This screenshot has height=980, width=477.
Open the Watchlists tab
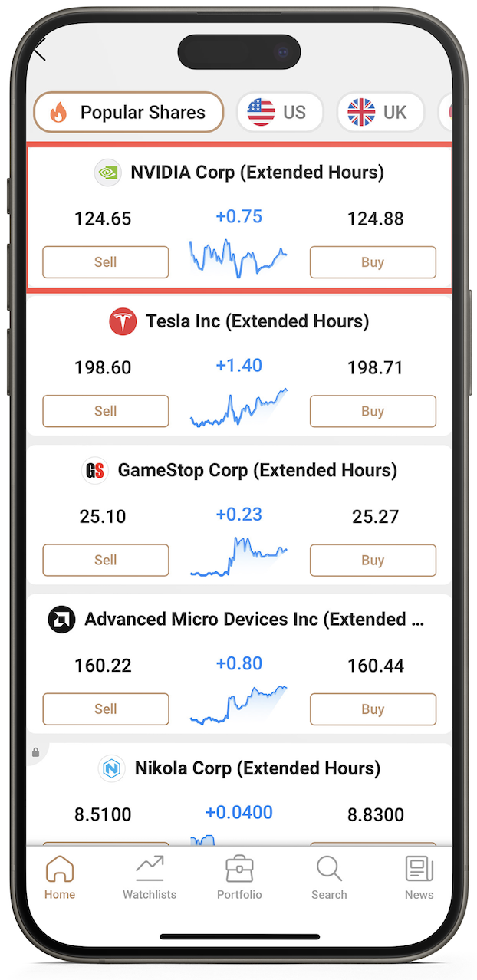click(150, 878)
